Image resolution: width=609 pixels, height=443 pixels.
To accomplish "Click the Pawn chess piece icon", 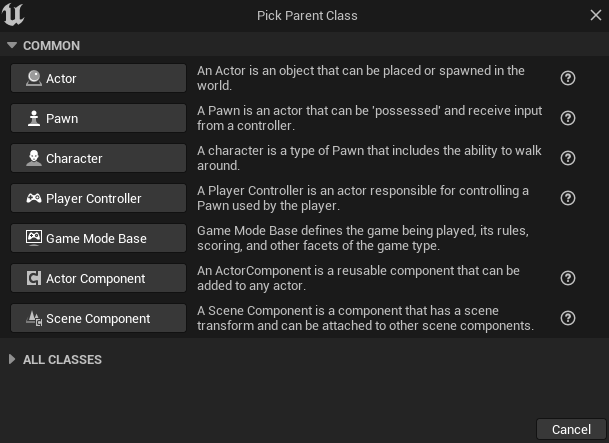I will tap(34, 118).
